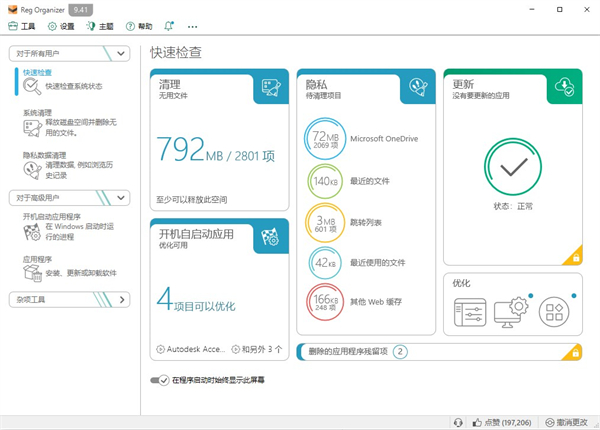Expand the 杂项工具 section
Viewport: 600px width, 430px height.
tap(121, 299)
